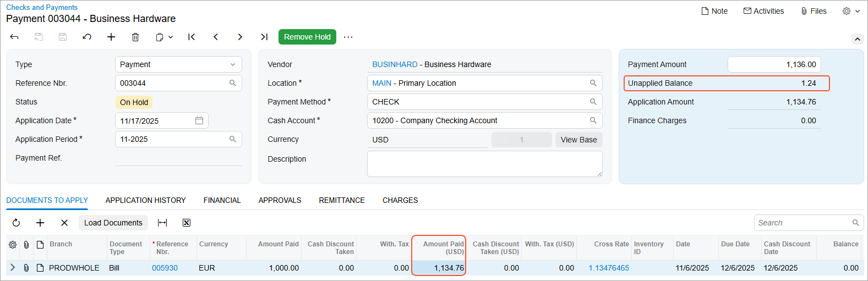Click the back arrow toolbar icon
The width and height of the screenshot is (868, 281).
click(x=14, y=37)
